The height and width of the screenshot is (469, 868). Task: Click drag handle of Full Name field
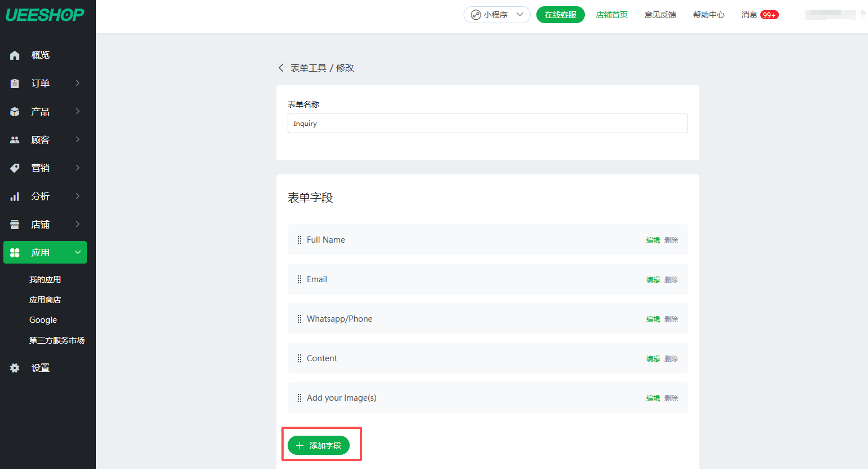click(x=299, y=240)
